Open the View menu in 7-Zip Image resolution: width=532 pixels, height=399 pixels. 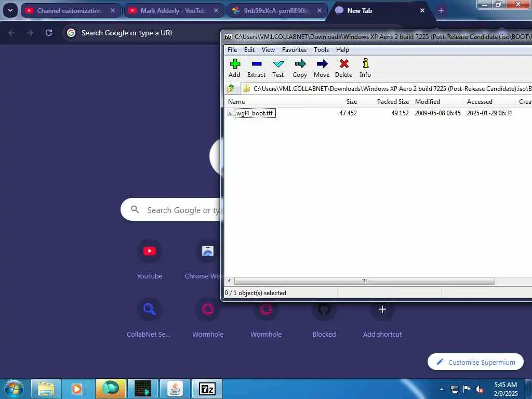pyautogui.click(x=268, y=50)
